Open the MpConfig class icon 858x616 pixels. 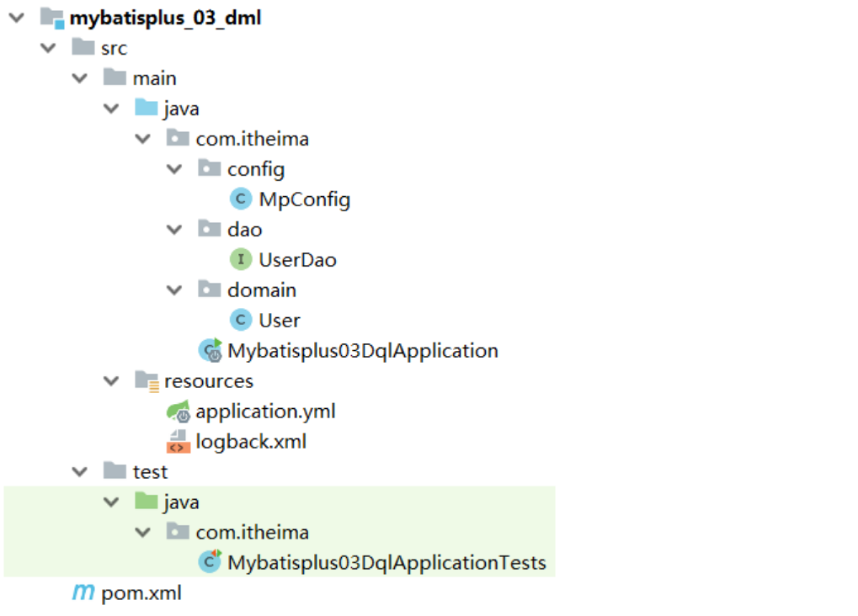pos(241,199)
